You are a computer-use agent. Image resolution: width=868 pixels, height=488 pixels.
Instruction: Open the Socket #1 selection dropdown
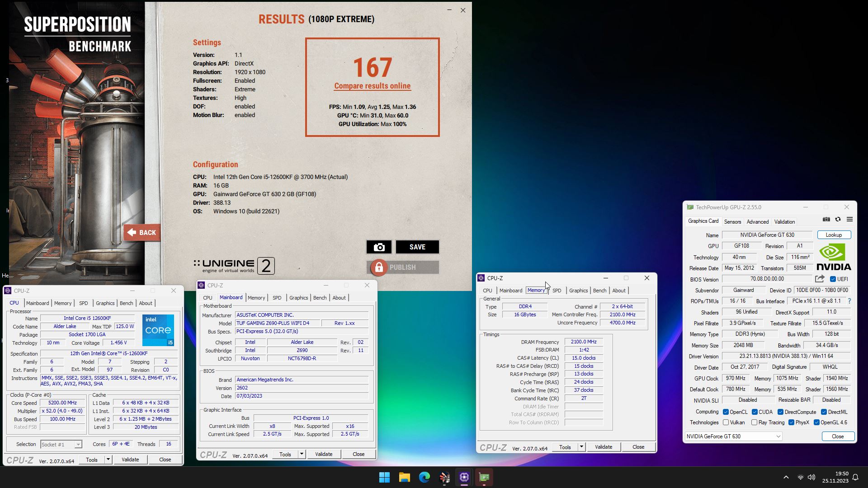tap(61, 445)
